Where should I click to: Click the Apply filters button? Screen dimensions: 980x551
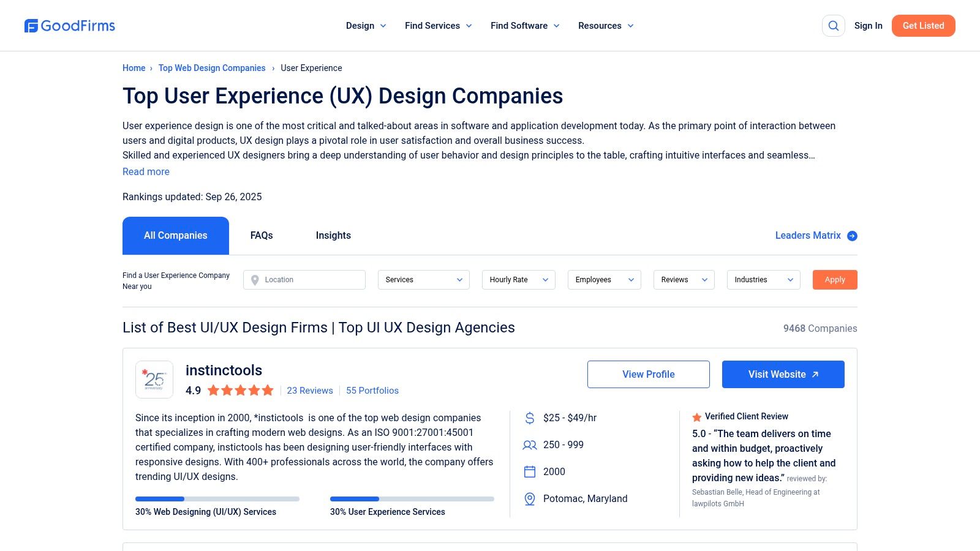coord(835,280)
